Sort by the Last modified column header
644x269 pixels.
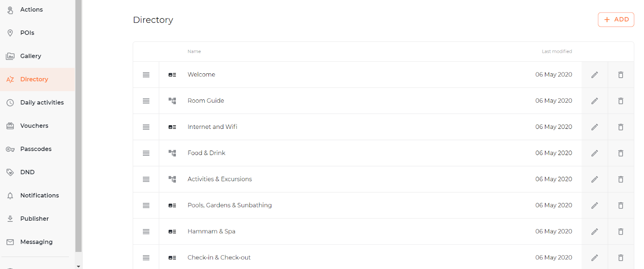pos(557,52)
